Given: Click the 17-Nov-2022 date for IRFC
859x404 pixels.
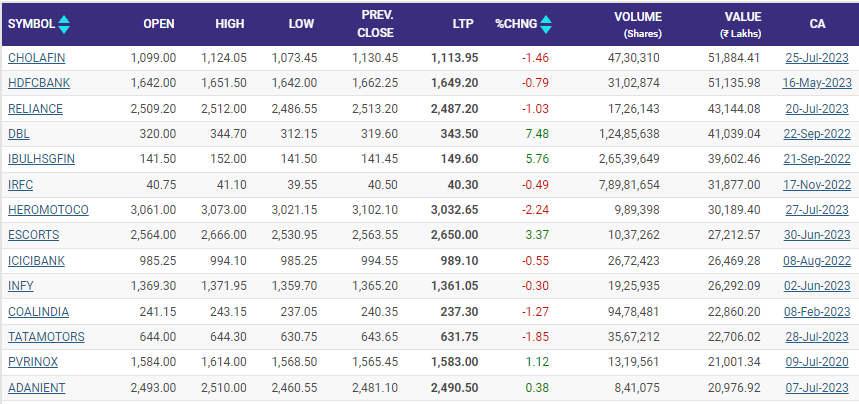Looking at the screenshot, I should 817,184.
